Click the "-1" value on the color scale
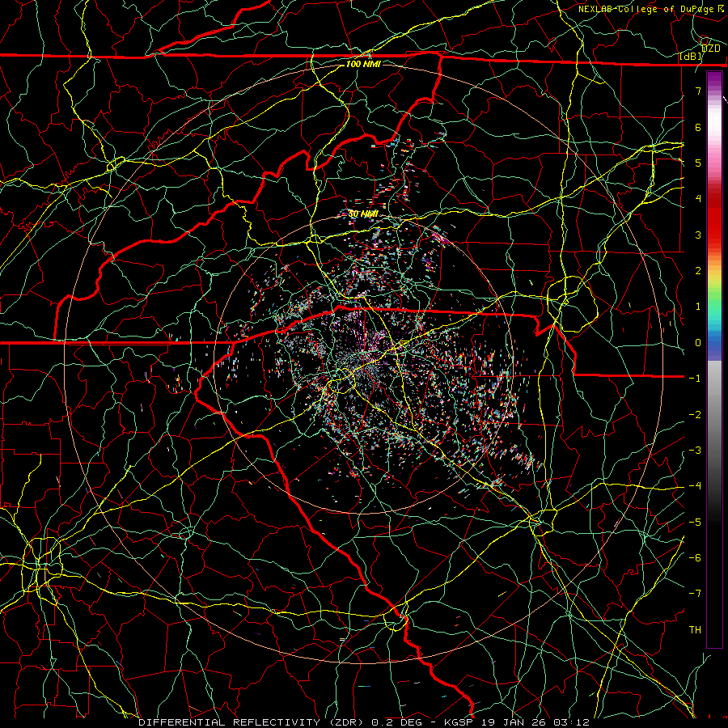Image resolution: width=728 pixels, height=728 pixels. click(x=695, y=379)
